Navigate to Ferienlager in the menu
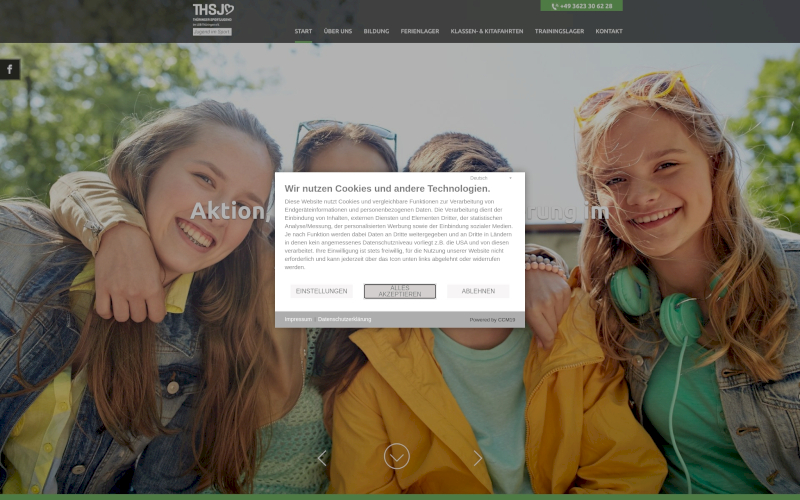Screen dimensions: 800x500 click(x=420, y=31)
